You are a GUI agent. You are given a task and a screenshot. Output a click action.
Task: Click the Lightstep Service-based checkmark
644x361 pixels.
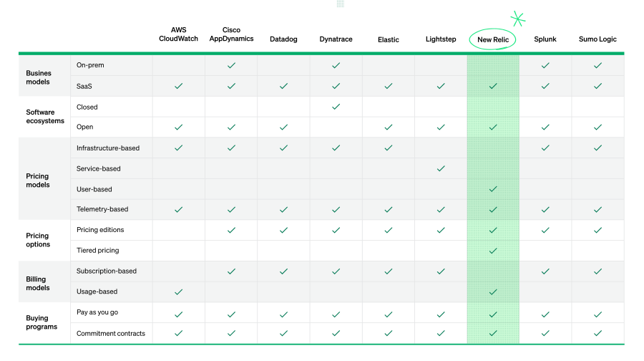coord(441,168)
